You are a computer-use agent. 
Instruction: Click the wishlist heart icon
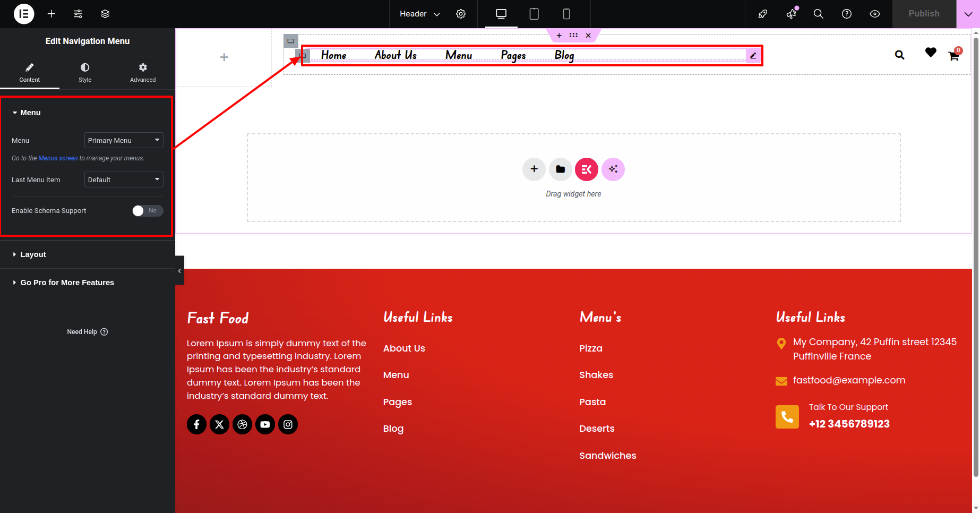931,52
